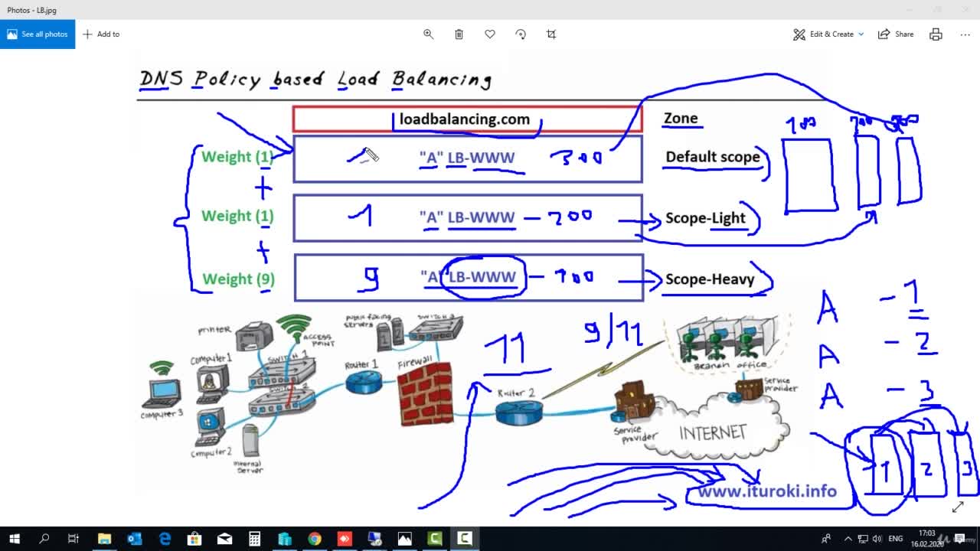Open the Crop tool
Image resolution: width=980 pixels, height=551 pixels.
pyautogui.click(x=551, y=34)
